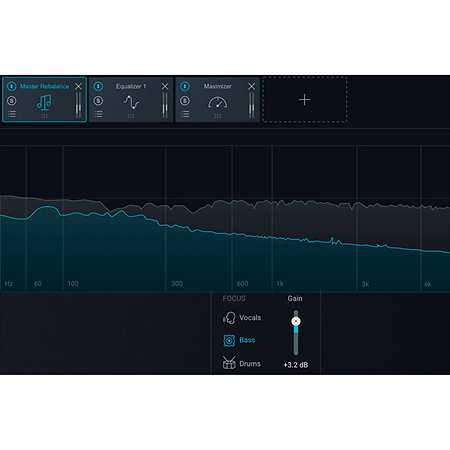Adjust Equalizer 1 module gain faders

[165, 105]
